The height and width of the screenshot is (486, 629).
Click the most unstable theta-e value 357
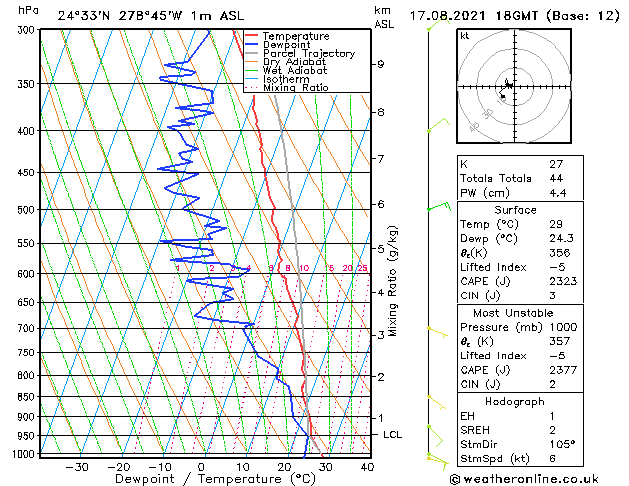click(560, 341)
